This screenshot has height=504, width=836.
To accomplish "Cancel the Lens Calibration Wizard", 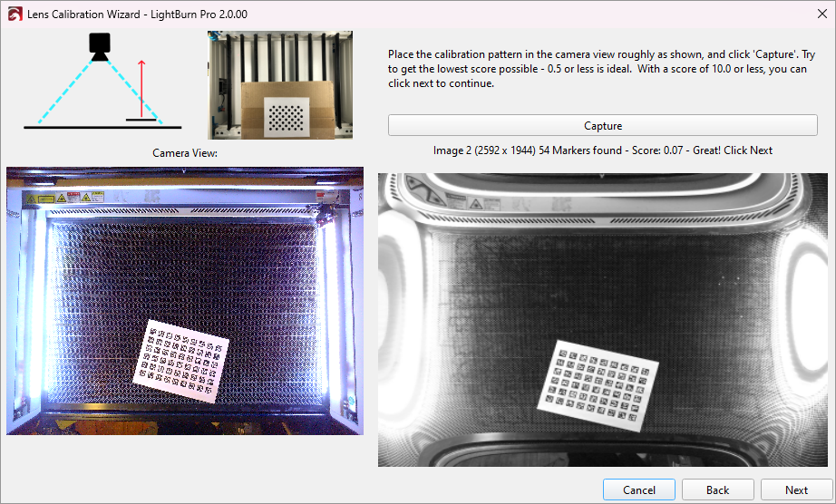I will pos(638,489).
